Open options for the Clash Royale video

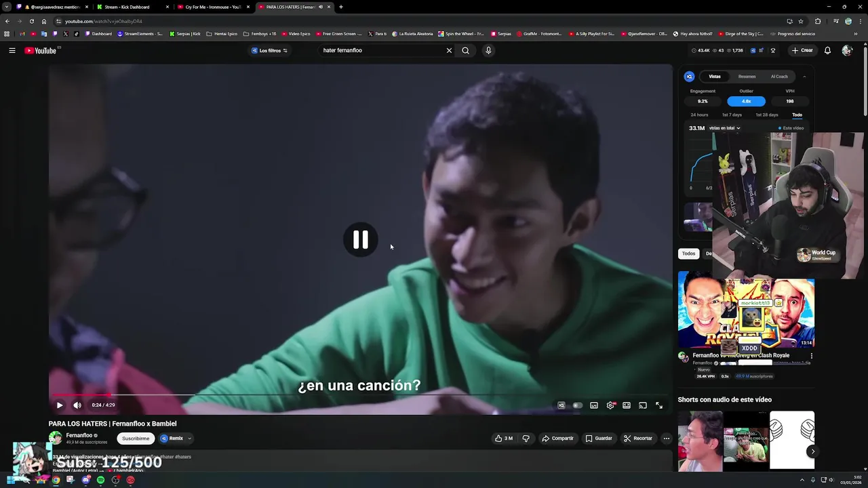[x=811, y=356]
